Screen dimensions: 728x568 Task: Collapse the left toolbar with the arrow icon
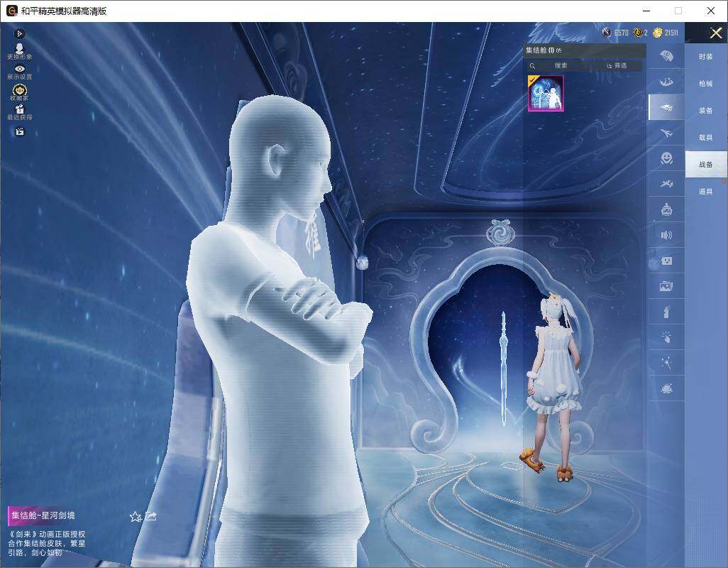pyautogui.click(x=19, y=34)
